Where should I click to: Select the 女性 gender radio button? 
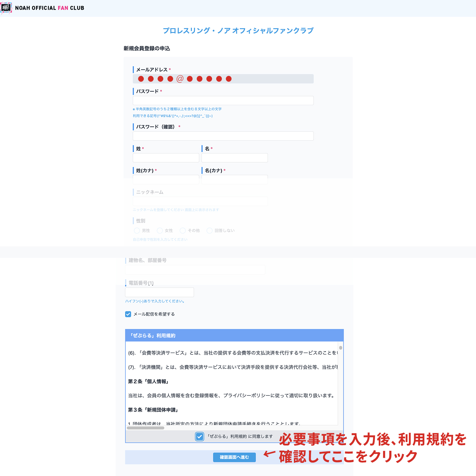(x=160, y=231)
